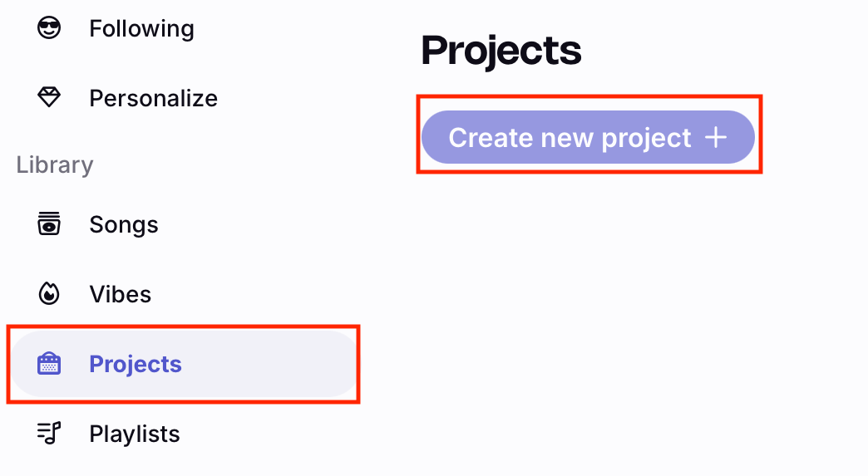Image resolution: width=868 pixels, height=476 pixels.
Task: Click the sunglasses face icon beside Following
Action: pos(50,28)
